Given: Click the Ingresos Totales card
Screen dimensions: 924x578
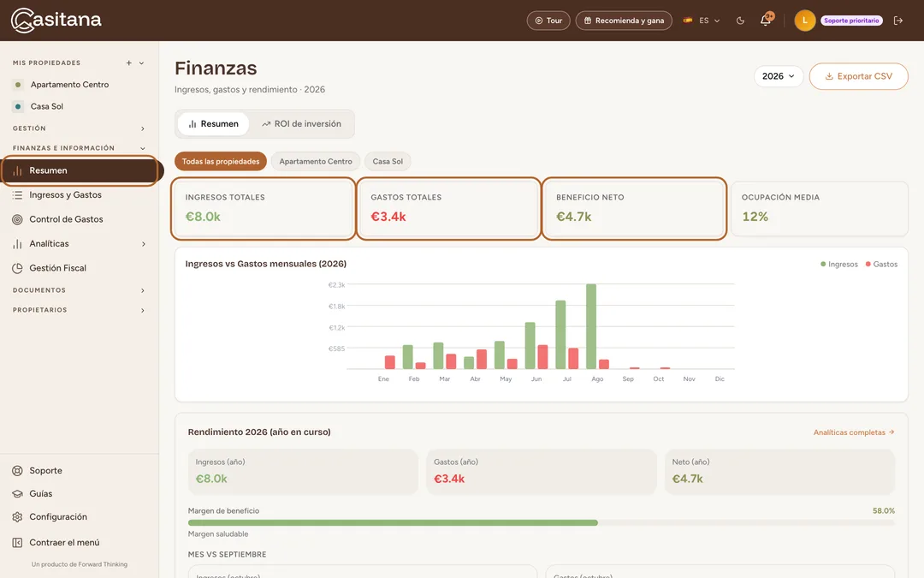Looking at the screenshot, I should [x=263, y=208].
